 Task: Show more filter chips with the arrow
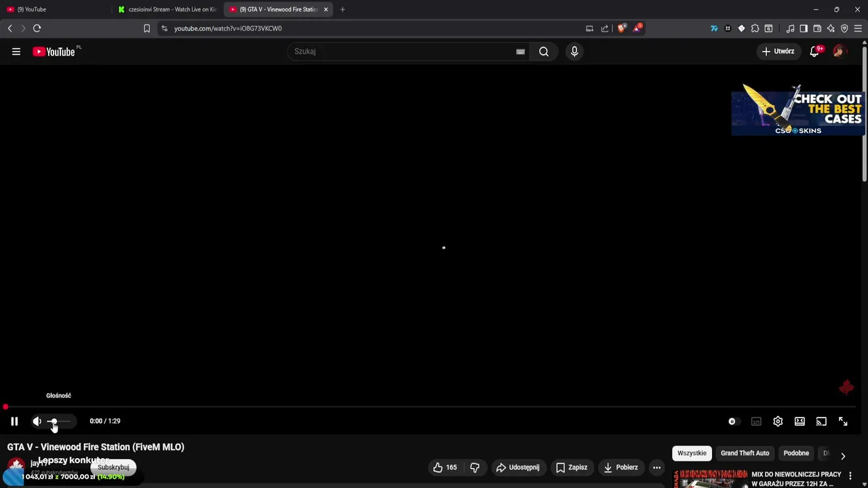(843, 456)
